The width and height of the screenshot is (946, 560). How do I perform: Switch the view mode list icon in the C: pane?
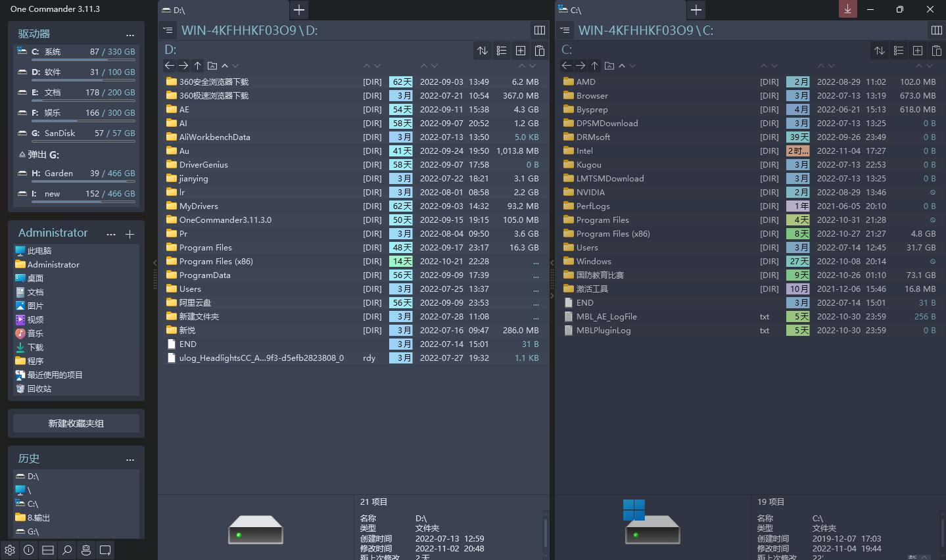(899, 51)
